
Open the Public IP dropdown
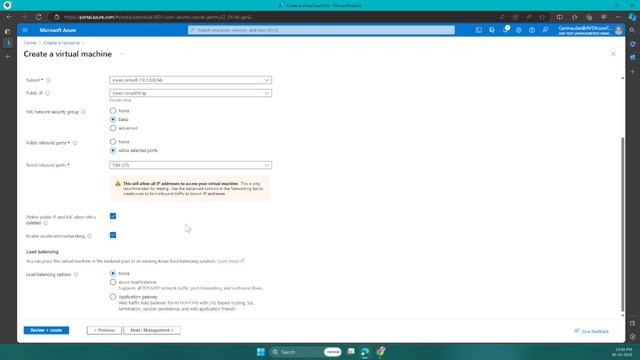tap(190, 93)
